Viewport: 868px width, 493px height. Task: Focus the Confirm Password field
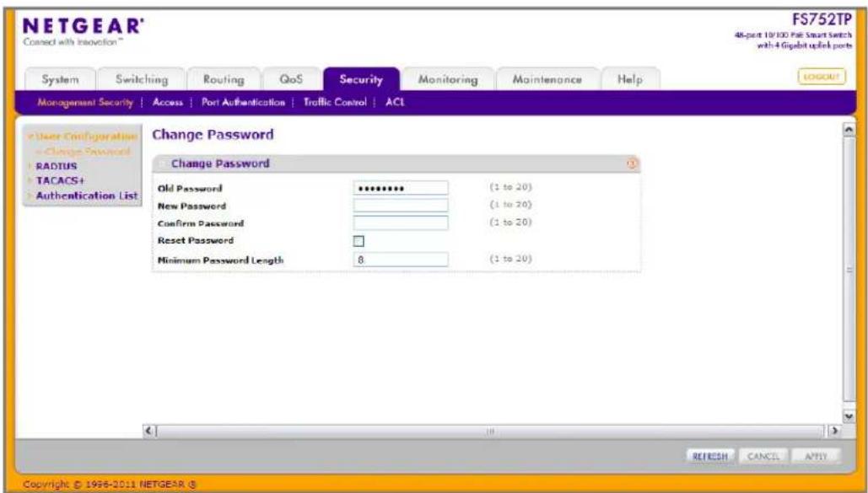tap(401, 223)
